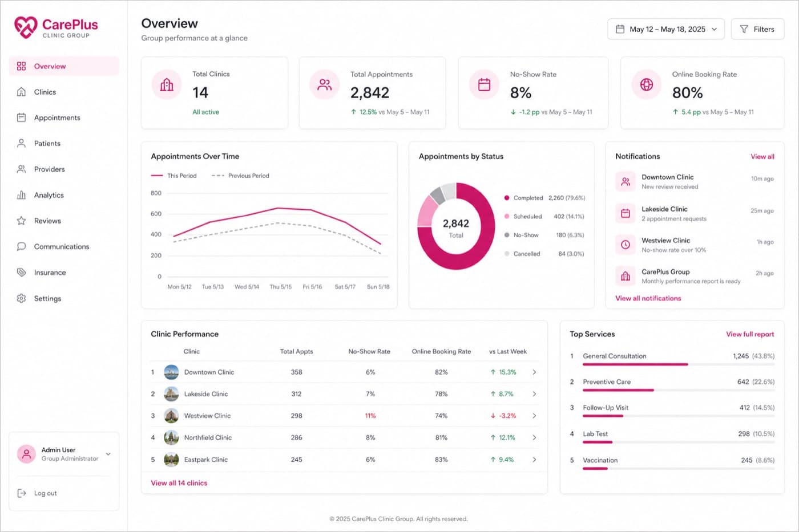Click the Clinics house icon

[21, 92]
